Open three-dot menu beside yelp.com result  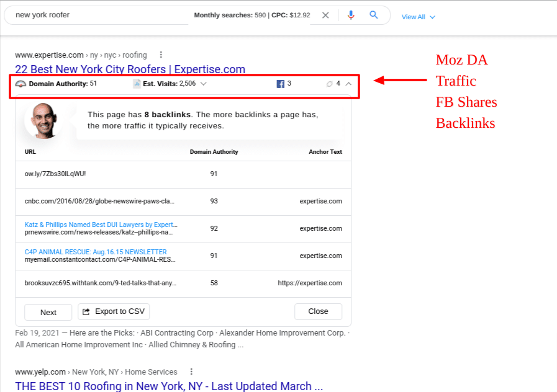click(191, 372)
